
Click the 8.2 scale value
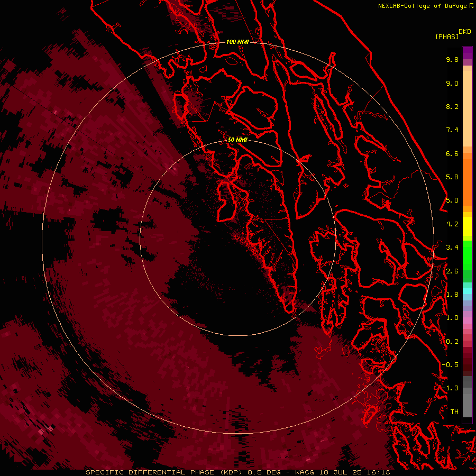pyautogui.click(x=452, y=106)
